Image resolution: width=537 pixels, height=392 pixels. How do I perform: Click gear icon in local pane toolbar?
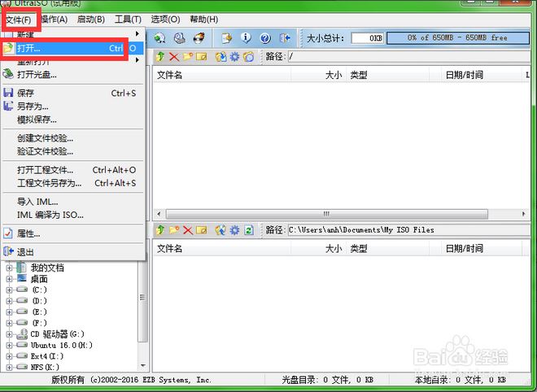[234, 230]
